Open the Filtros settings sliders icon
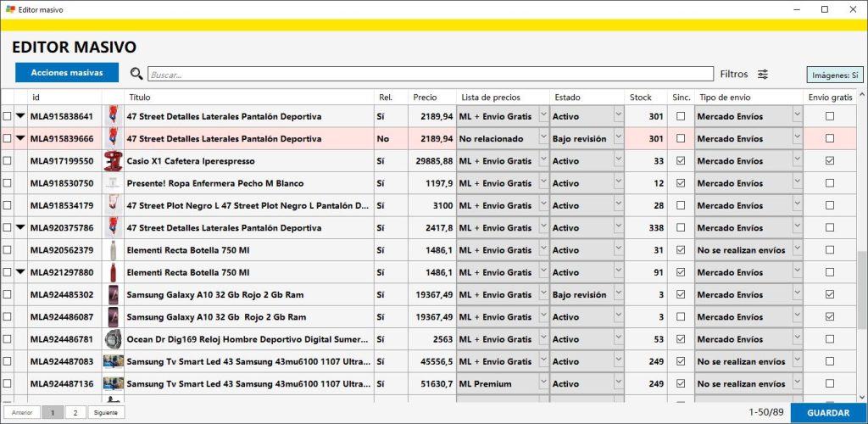868x424 pixels. (x=763, y=74)
